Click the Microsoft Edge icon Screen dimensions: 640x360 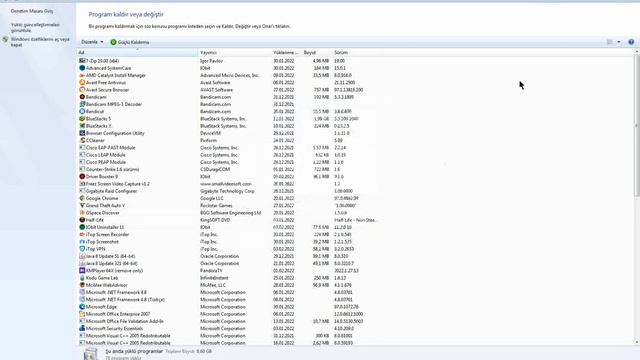(x=82, y=307)
